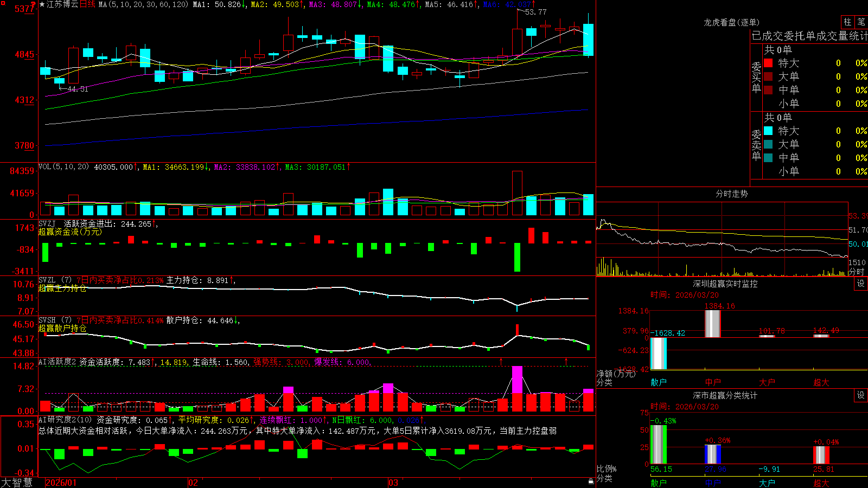Click the magenta 爆发线: 6.000 label

point(343,362)
